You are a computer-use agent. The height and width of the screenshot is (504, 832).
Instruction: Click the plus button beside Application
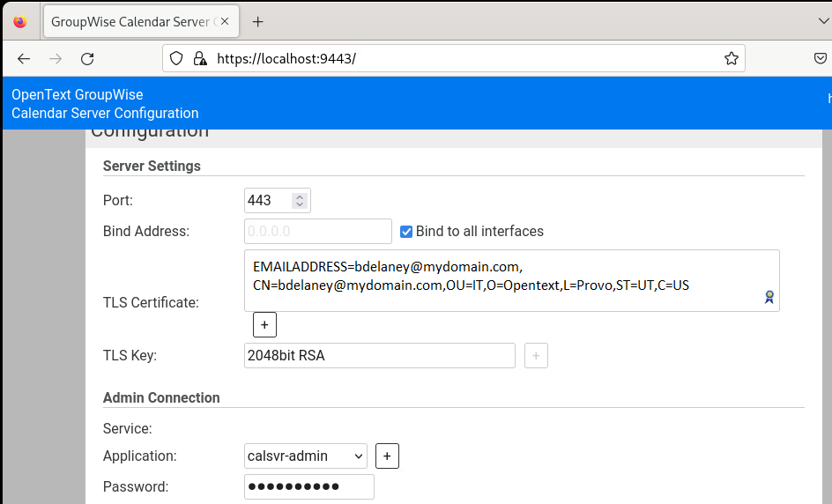pyautogui.click(x=387, y=456)
